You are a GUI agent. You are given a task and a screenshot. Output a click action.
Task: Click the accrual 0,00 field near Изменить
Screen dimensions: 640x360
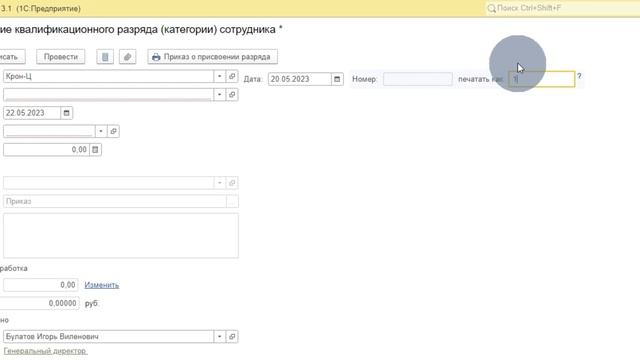[x=40, y=285]
